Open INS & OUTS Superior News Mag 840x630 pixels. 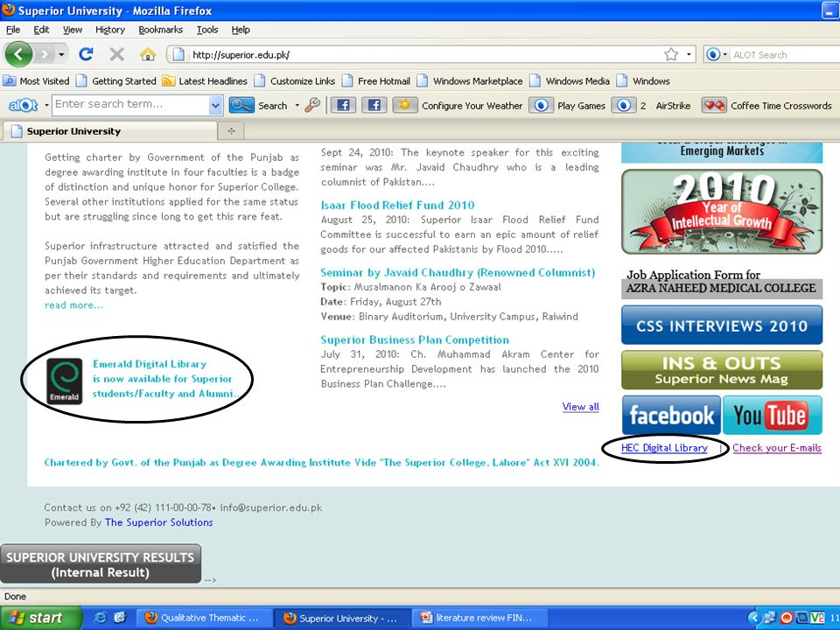(x=722, y=370)
